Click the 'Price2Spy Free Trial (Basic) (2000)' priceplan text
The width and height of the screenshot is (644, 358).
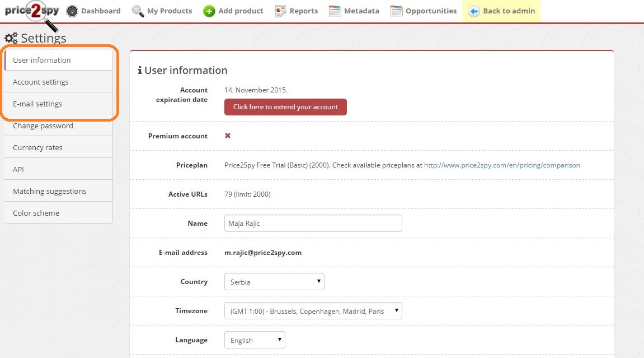pos(277,165)
